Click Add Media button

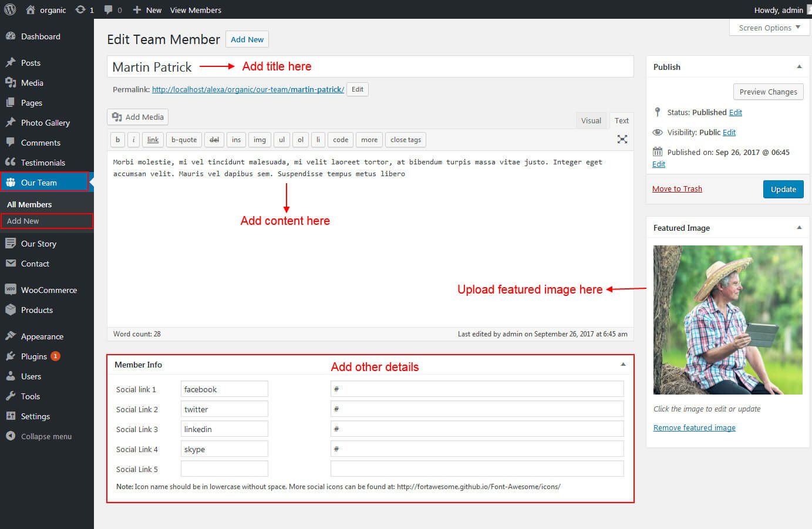[138, 117]
